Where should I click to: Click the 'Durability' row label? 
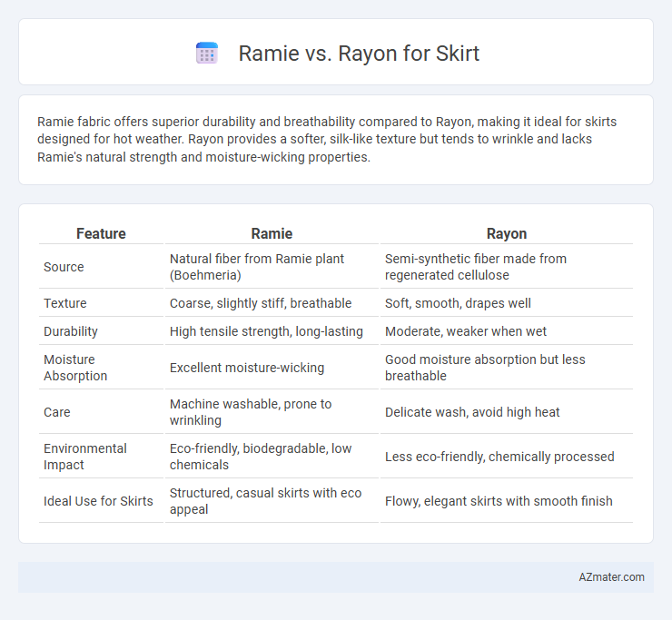[x=71, y=331]
